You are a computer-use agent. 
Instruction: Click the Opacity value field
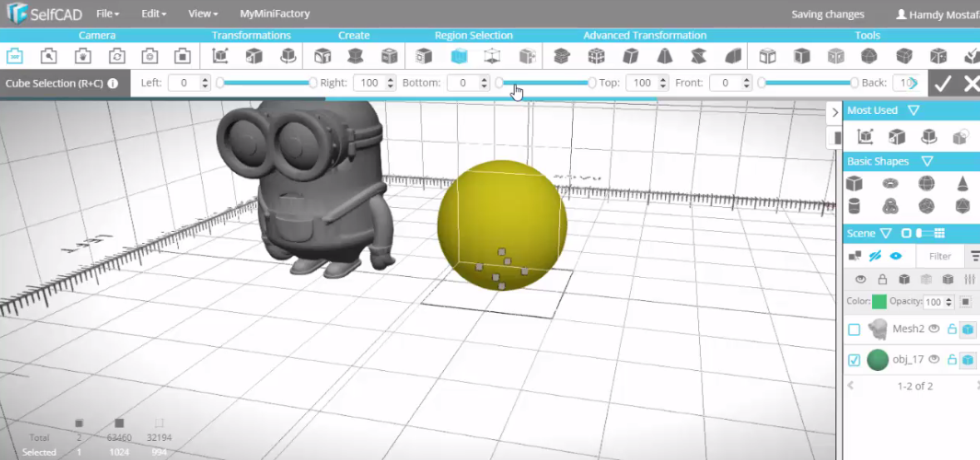[x=933, y=302]
